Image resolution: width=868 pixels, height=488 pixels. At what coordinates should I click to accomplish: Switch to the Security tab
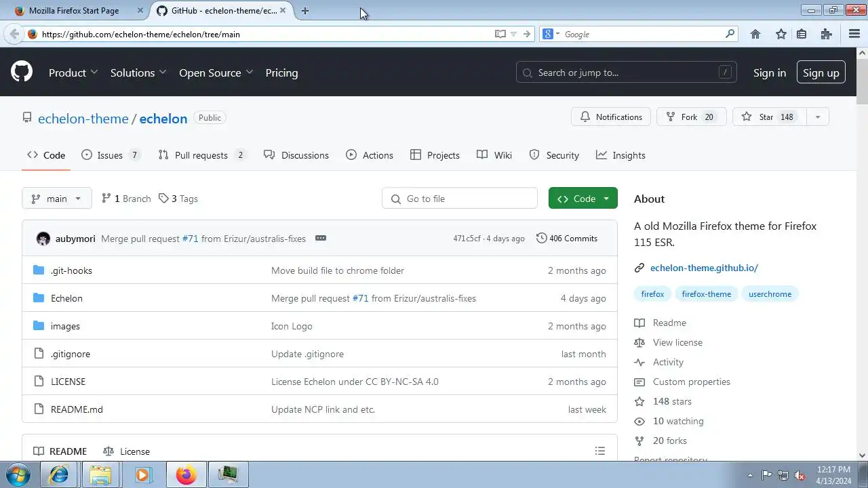pyautogui.click(x=554, y=155)
